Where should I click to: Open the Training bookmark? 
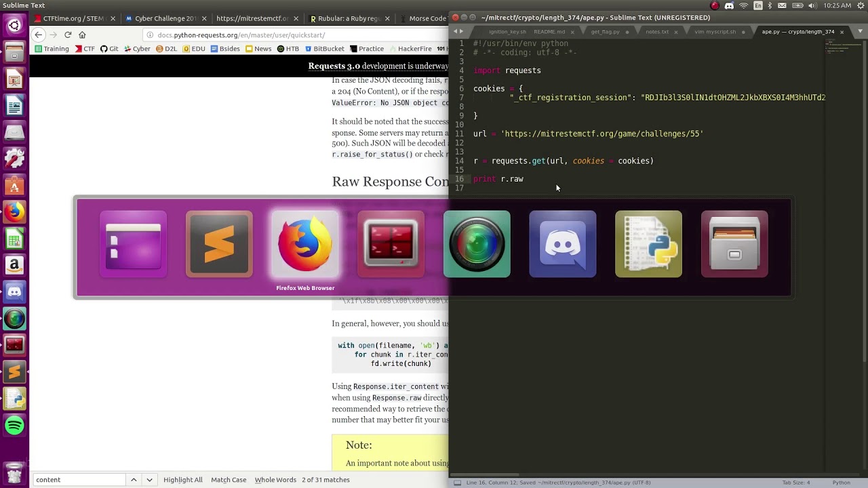click(52, 49)
